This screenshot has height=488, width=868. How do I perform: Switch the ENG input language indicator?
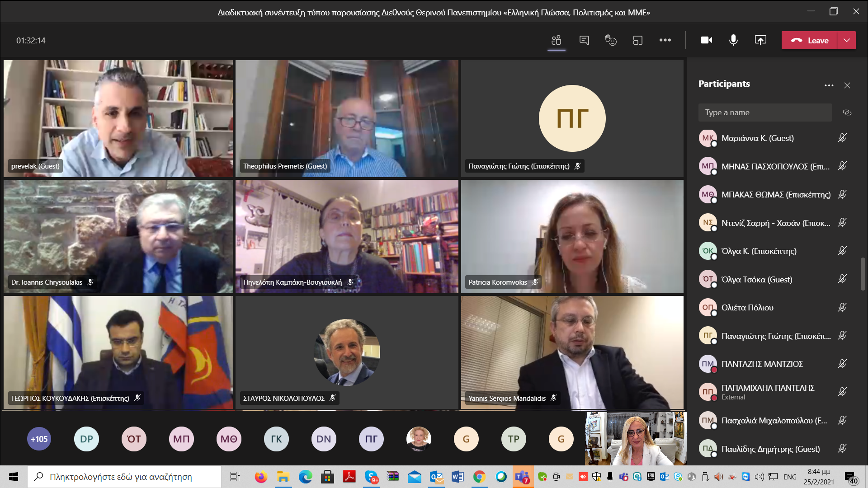[790, 477]
